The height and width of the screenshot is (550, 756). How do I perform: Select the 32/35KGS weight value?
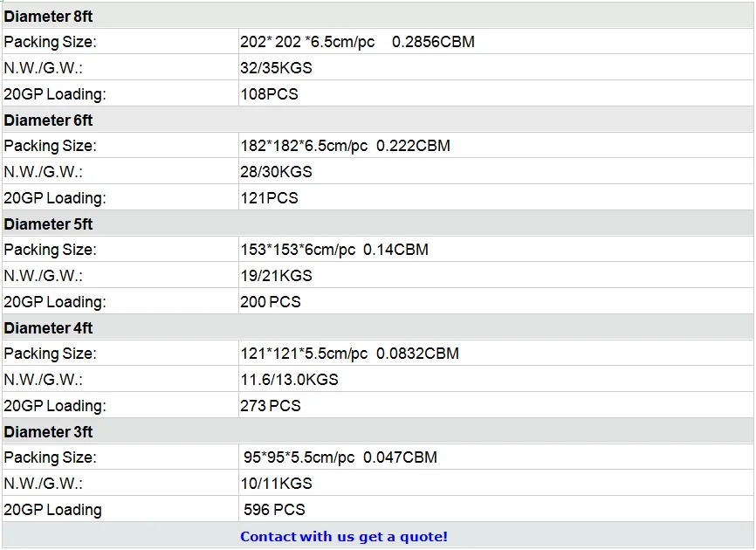(x=276, y=68)
